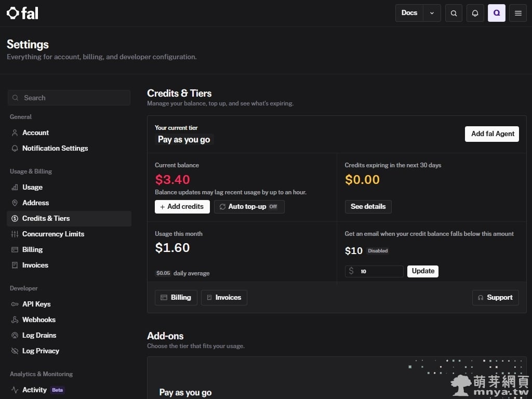Open Concurrency Limits in sidebar
The image size is (532, 399).
69,234
